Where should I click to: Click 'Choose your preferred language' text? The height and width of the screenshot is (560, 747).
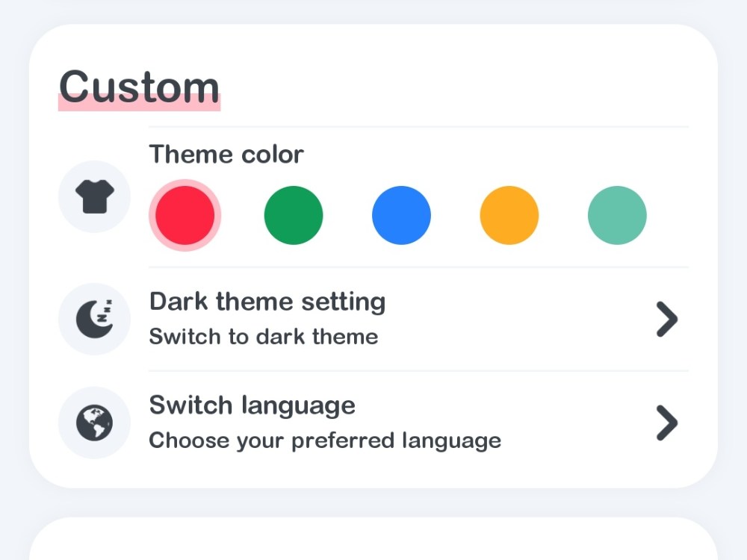325,441
